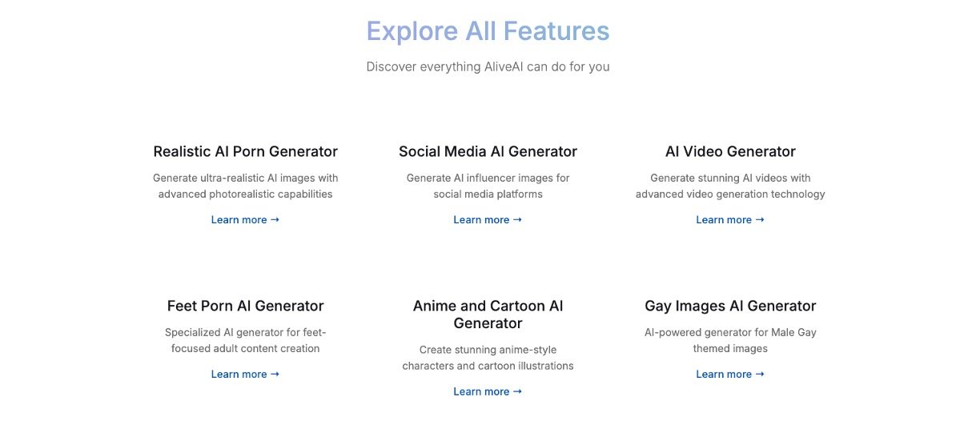The height and width of the screenshot is (437, 980).
Task: Click the ultra-realistic AI images description text
Action: click(245, 186)
